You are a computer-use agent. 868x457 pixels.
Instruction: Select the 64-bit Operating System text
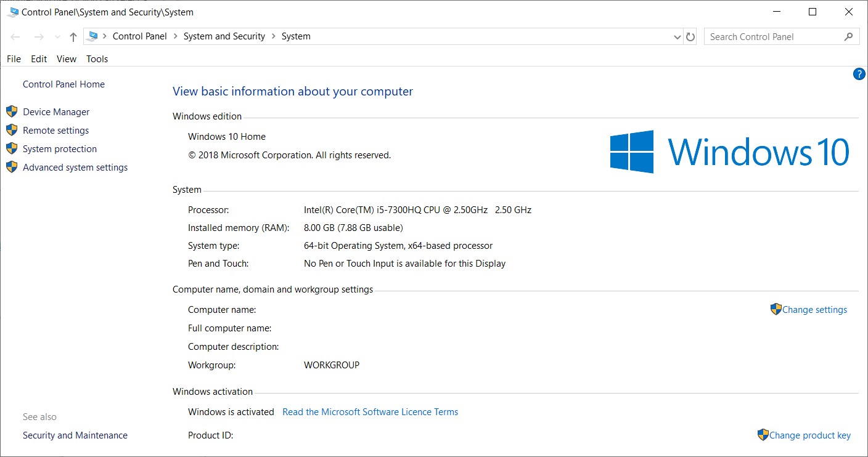pyautogui.click(x=398, y=246)
